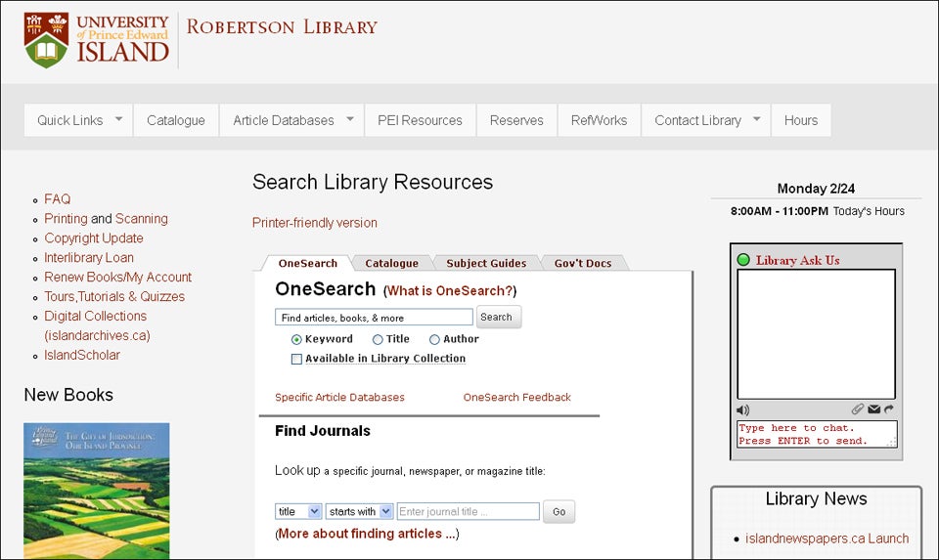The image size is (939, 560).
Task: Switch to the Subject Guides tab
Action: [485, 263]
